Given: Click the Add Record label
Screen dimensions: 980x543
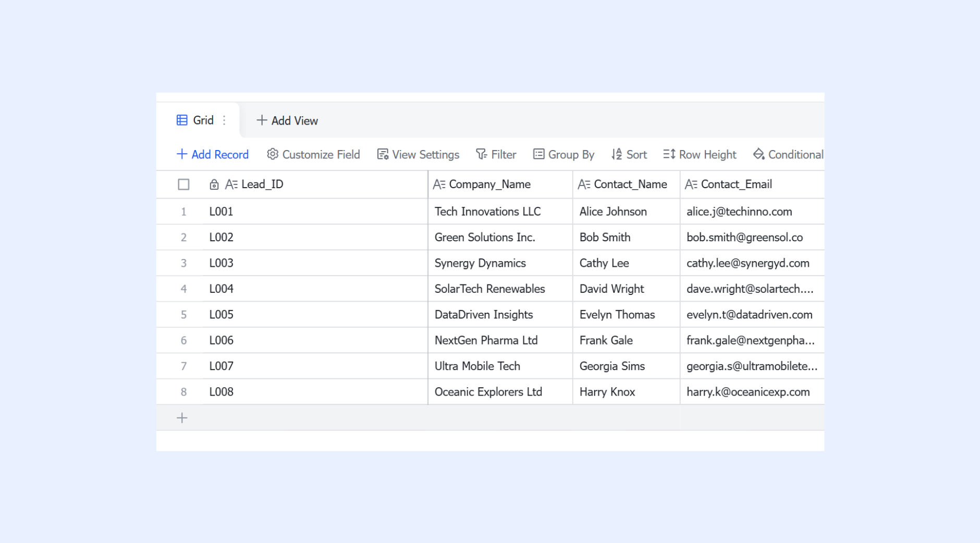Looking at the screenshot, I should tap(220, 155).
